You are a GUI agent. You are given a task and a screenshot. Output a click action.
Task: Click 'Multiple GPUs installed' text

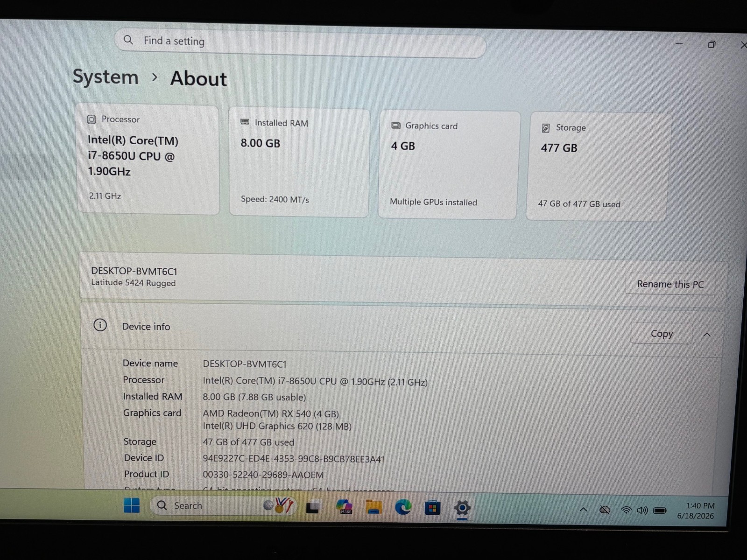[x=433, y=202]
